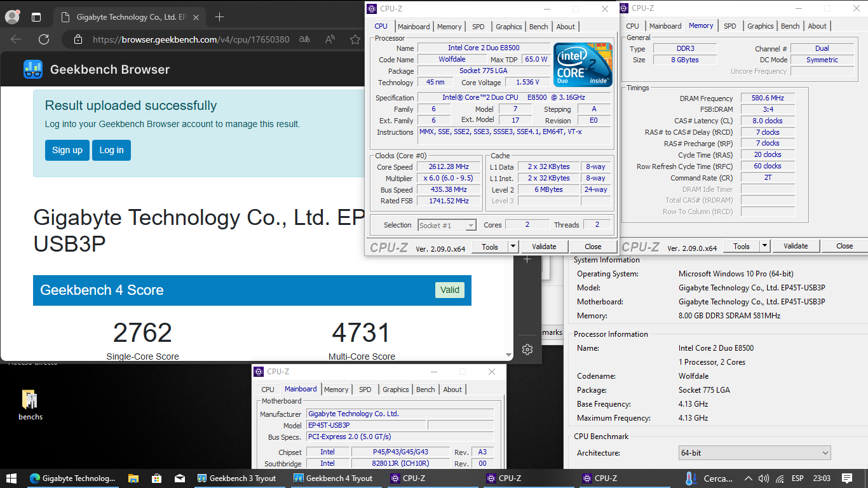Click the read aloud icon in address bar
Screen dimensions: 868x488
click(330, 39)
